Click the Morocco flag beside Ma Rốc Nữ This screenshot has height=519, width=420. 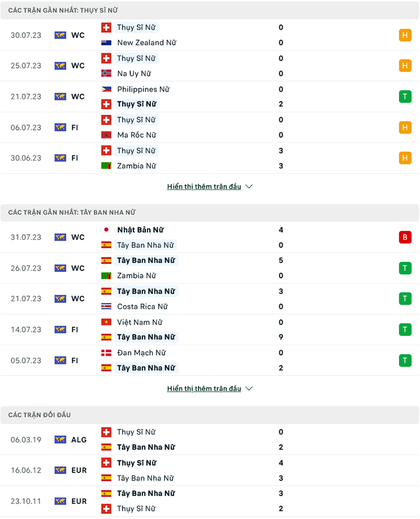[x=106, y=135]
